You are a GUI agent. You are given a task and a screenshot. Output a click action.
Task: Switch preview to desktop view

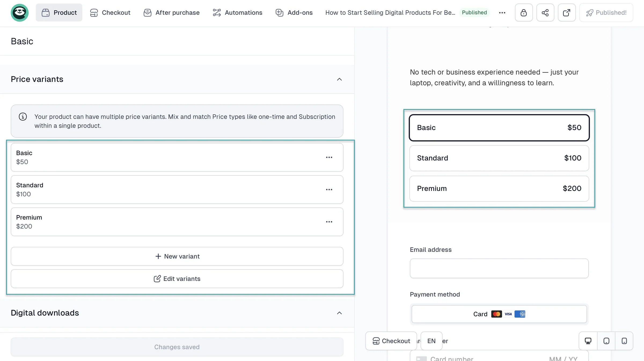588,341
